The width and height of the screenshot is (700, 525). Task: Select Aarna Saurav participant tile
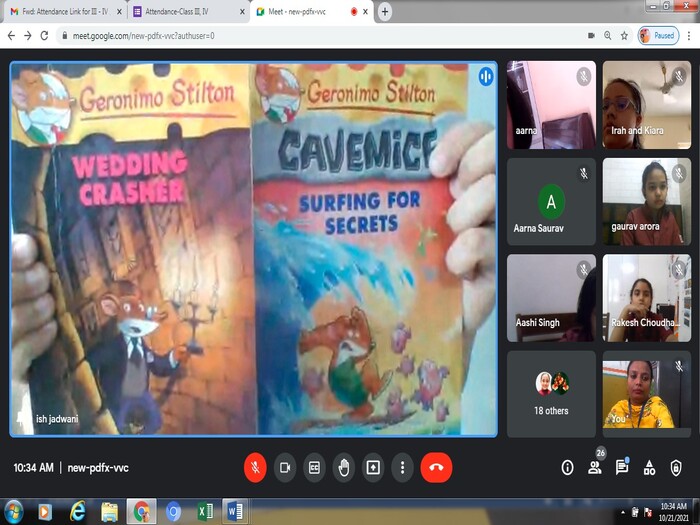click(551, 201)
